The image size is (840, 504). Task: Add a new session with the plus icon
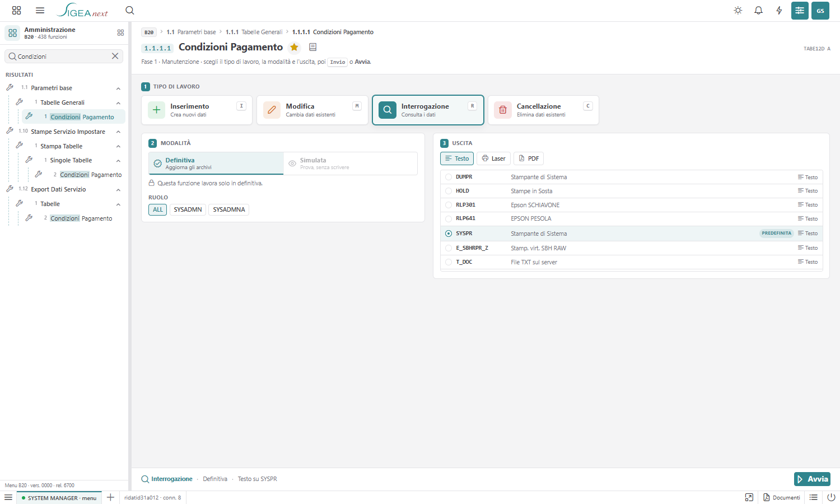(110, 497)
